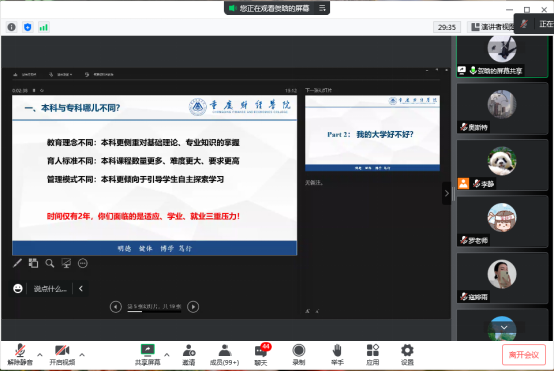Collapse the participant side panel arrow

pos(447,193)
